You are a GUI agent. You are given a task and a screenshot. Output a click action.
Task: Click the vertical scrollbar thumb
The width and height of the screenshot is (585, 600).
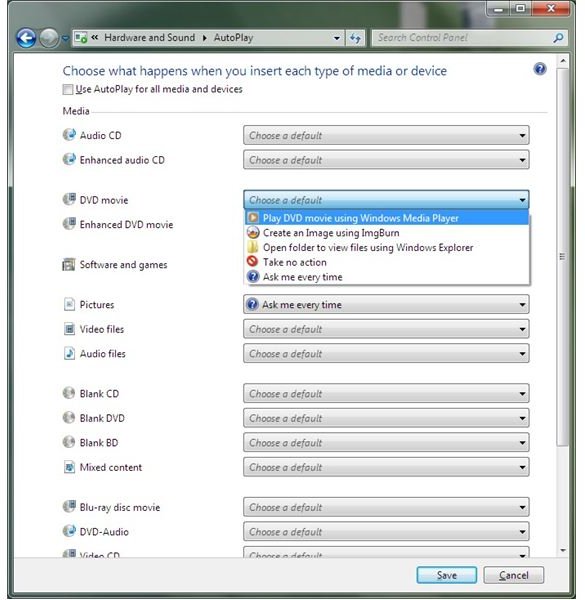[562, 256]
